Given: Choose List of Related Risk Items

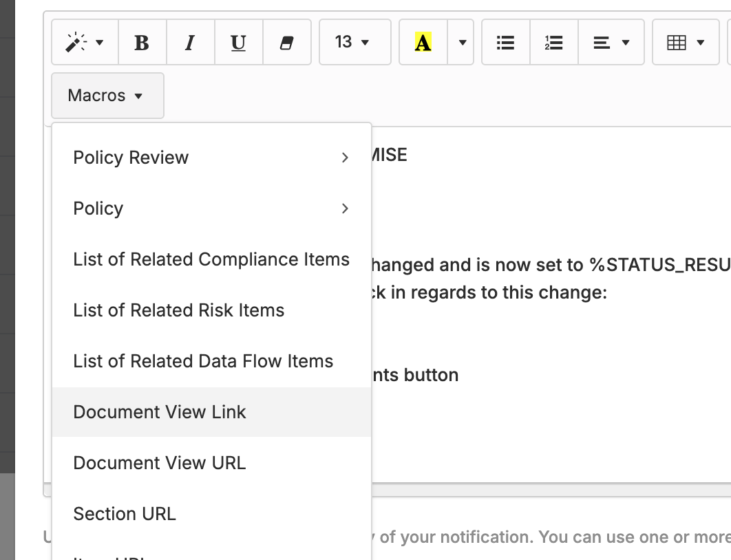Looking at the screenshot, I should coord(179,310).
